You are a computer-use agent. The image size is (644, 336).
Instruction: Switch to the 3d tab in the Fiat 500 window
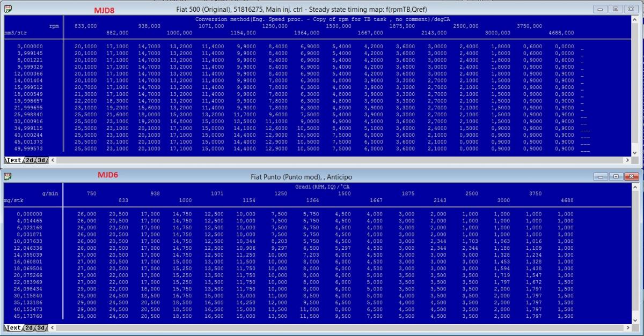coord(41,160)
